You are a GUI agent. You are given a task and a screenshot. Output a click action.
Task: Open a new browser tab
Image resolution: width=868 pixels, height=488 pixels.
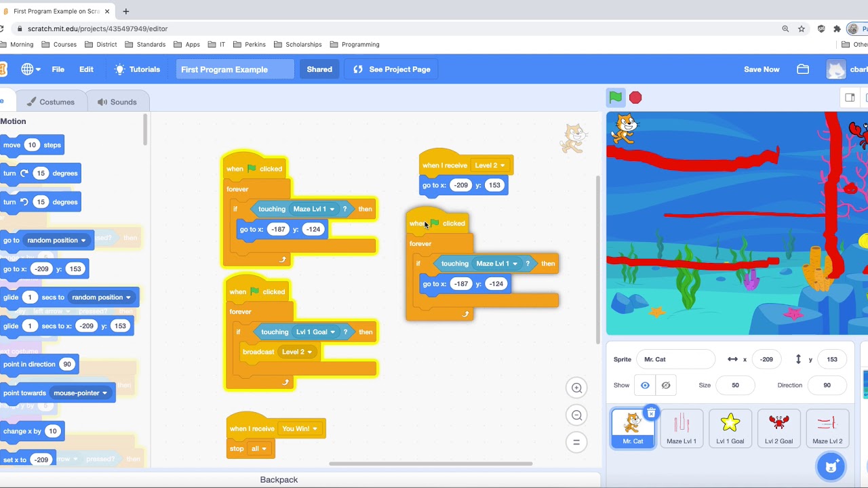[x=125, y=11]
